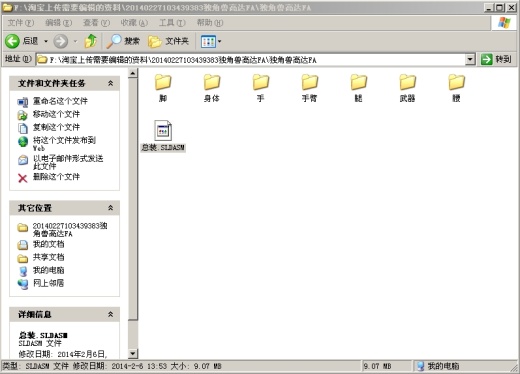Click the grey Forward arrow button

[61, 41]
